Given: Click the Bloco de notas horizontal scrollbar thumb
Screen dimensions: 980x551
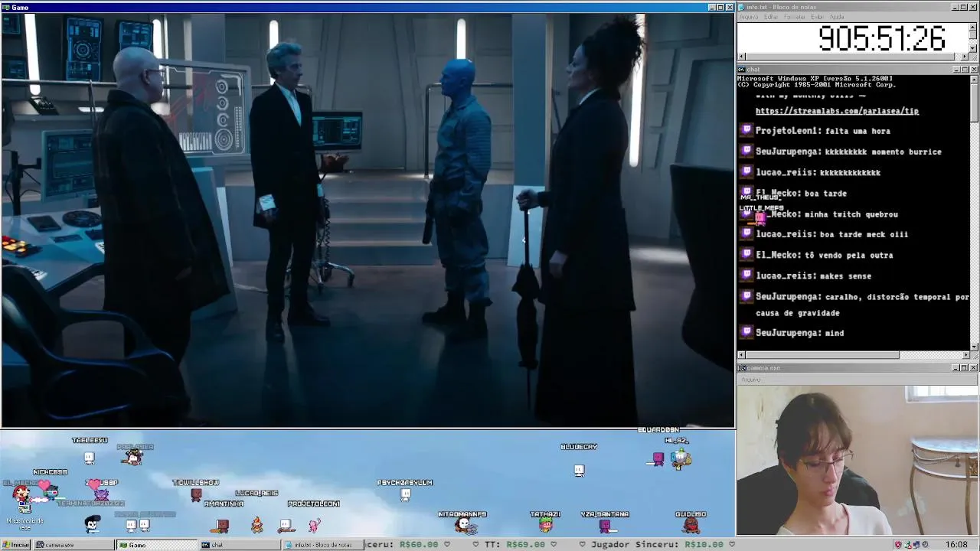Looking at the screenshot, I should coord(850,57).
